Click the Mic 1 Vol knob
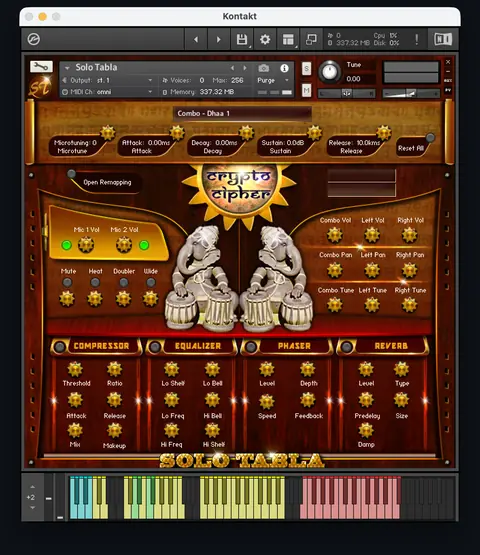 coord(86,245)
